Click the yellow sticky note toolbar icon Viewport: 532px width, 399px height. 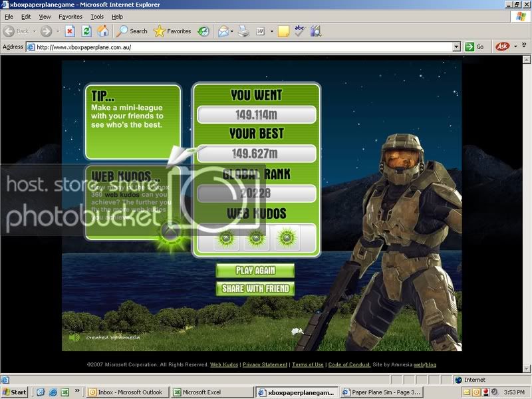(283, 31)
